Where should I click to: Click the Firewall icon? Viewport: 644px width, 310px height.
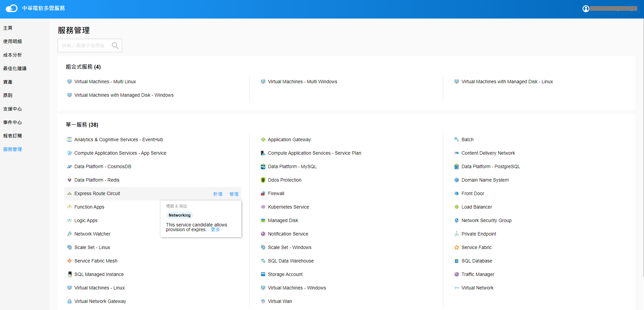(x=263, y=193)
